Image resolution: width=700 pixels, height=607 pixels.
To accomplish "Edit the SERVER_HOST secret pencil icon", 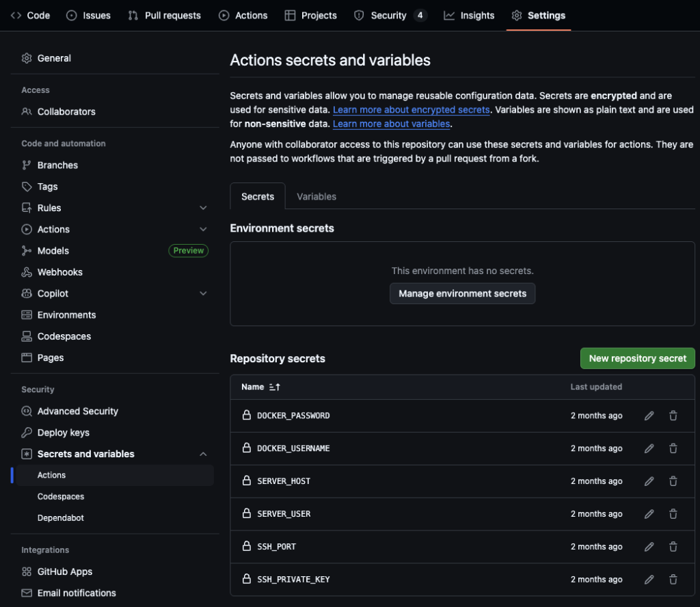I will pyautogui.click(x=649, y=481).
